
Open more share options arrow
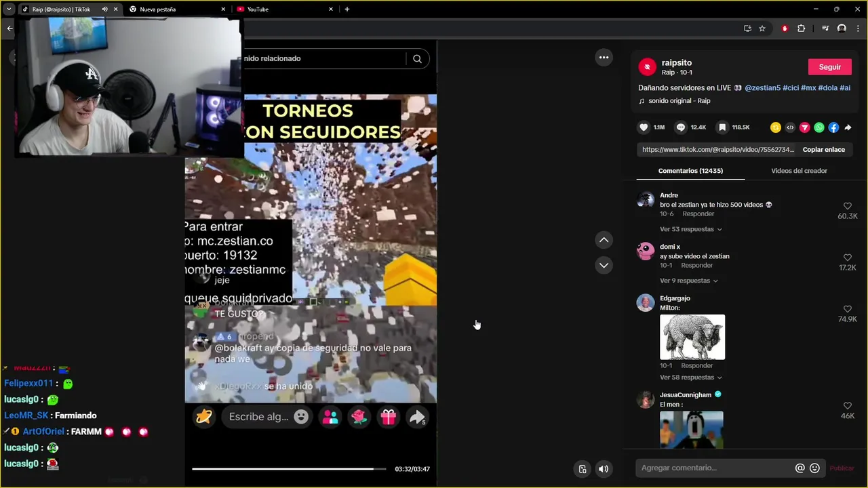coord(848,127)
